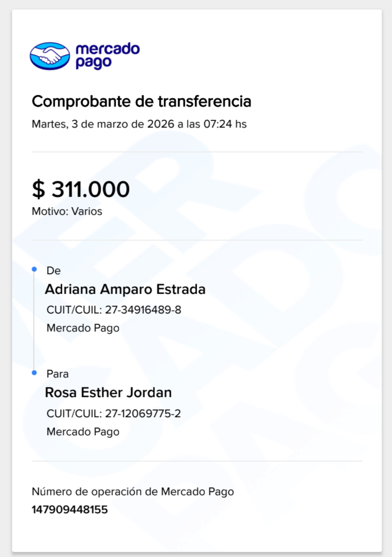
Task: Click "Mercado Pago" under the recipient's CUIT
Action: (83, 432)
